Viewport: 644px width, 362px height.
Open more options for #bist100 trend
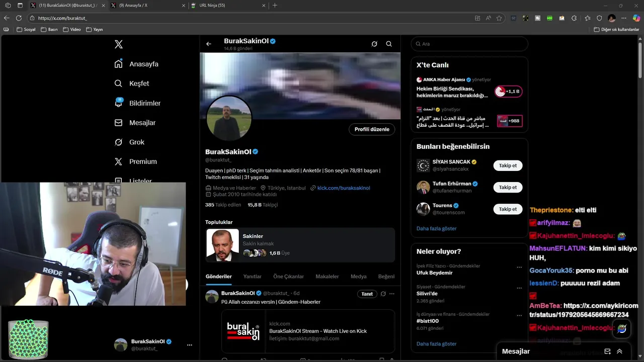[519, 316]
